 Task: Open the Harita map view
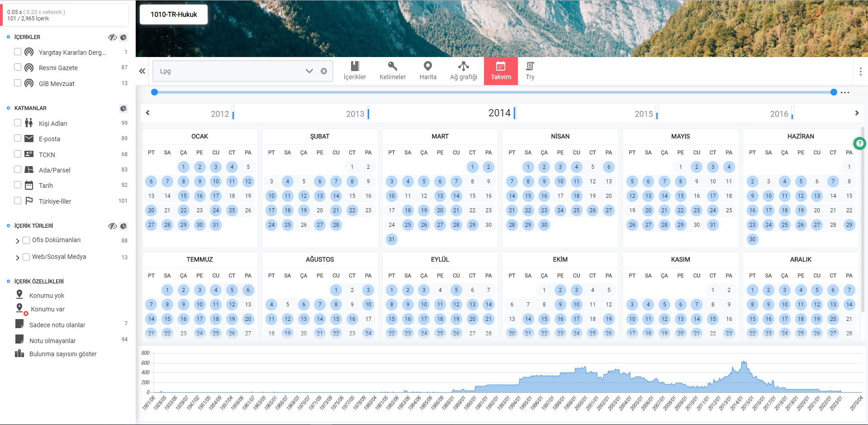(x=427, y=71)
